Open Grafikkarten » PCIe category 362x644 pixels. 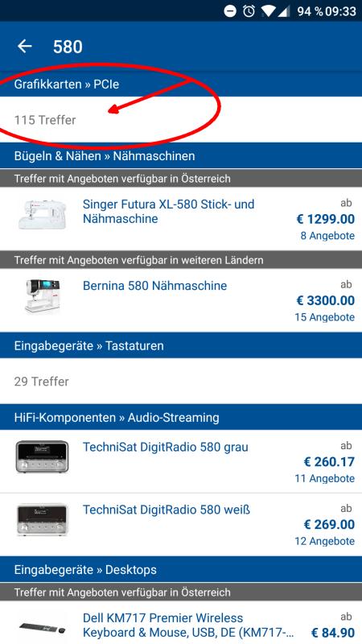[x=181, y=85]
